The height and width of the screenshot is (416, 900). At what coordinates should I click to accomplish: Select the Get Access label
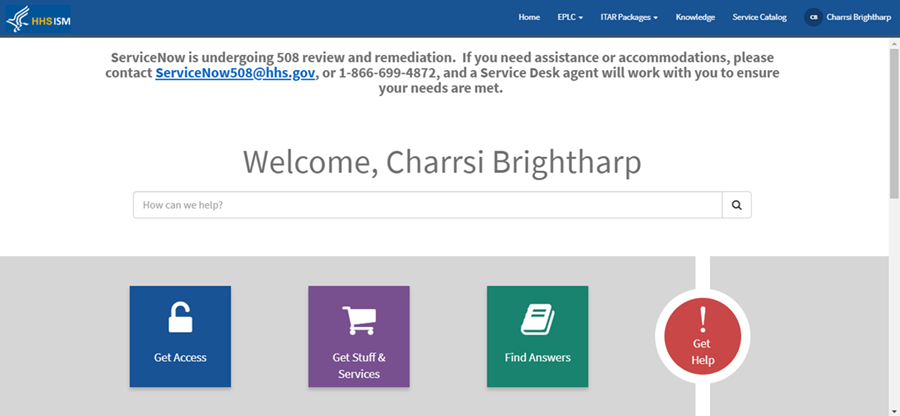(180, 357)
